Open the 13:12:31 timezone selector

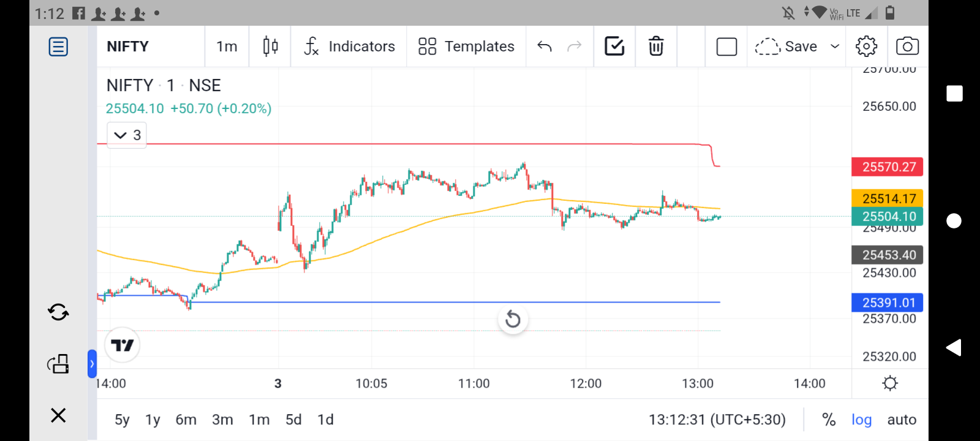tap(717, 420)
